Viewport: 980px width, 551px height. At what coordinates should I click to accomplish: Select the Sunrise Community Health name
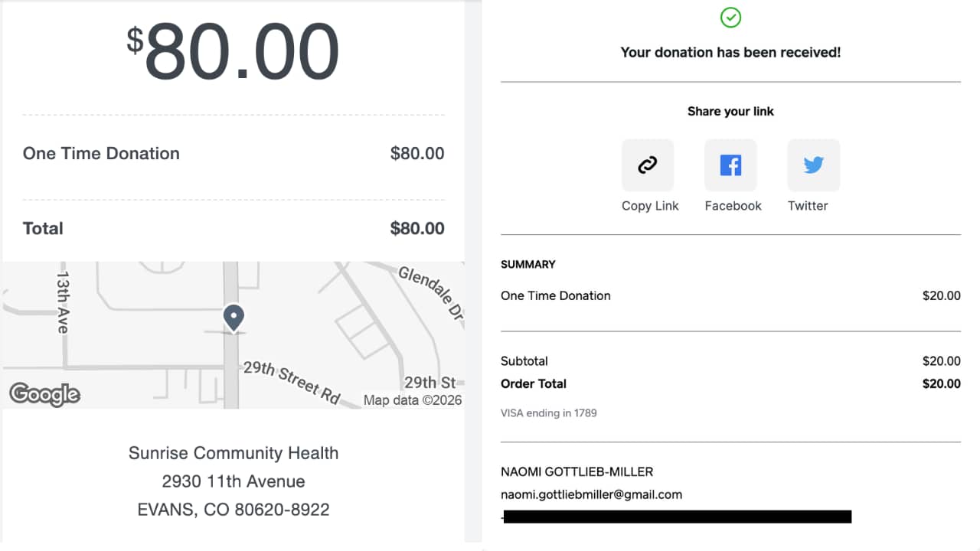point(234,453)
